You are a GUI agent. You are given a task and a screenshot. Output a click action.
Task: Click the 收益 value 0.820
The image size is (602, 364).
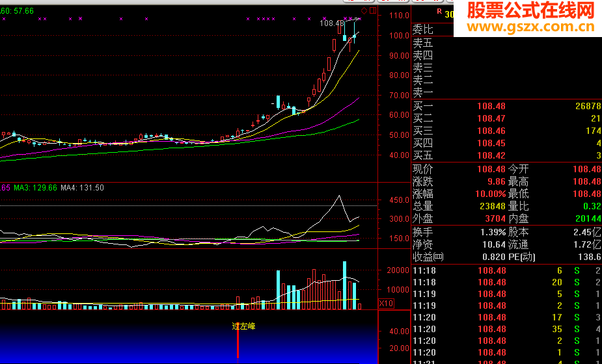[494, 257]
